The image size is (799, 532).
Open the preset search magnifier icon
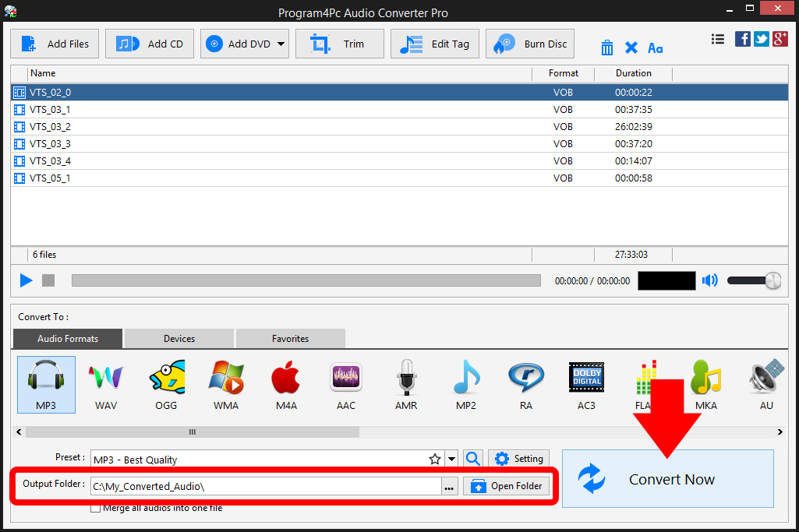point(472,459)
